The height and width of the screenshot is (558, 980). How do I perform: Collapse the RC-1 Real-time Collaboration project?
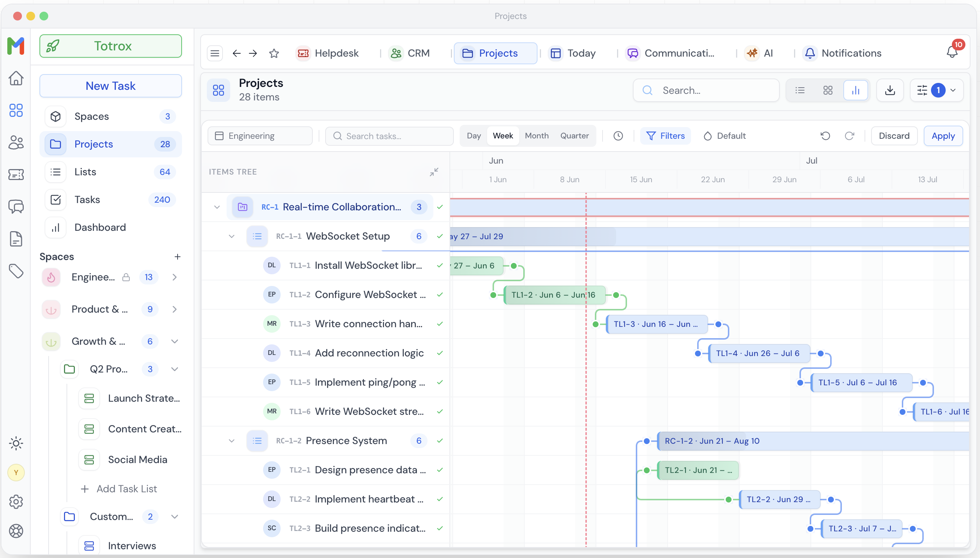pos(217,207)
